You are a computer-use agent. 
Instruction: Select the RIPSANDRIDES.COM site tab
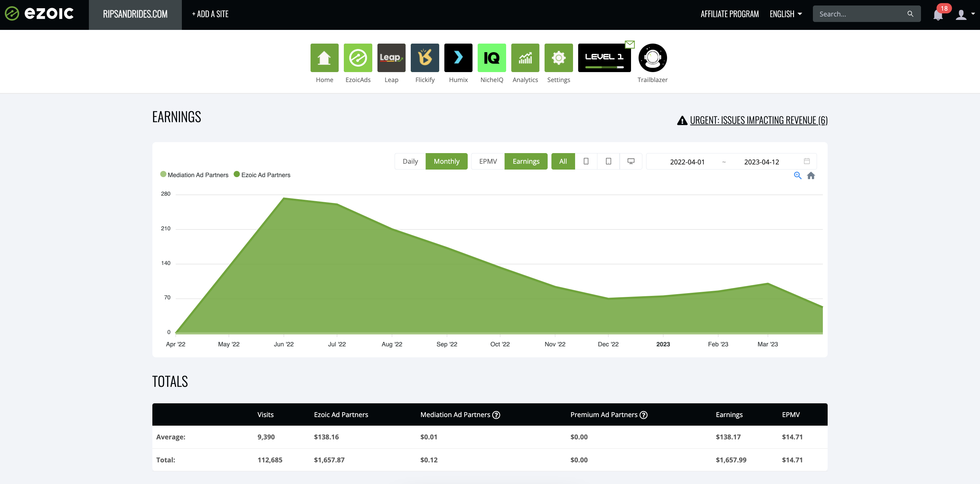coord(135,14)
